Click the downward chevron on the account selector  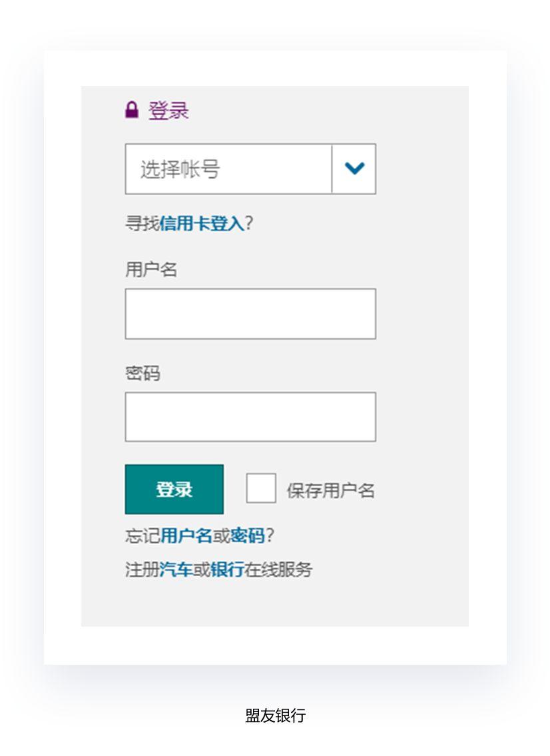[354, 168]
